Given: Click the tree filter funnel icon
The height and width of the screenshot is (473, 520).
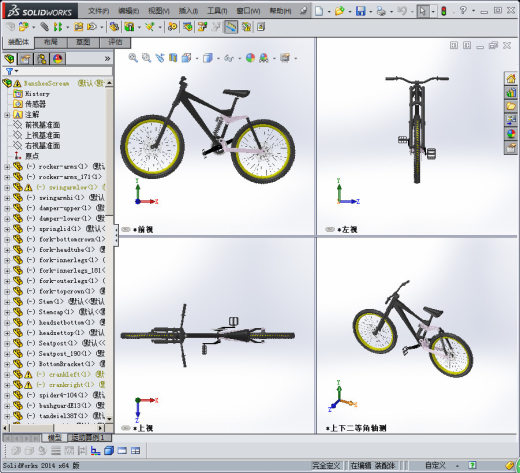Looking at the screenshot, I should (9, 71).
